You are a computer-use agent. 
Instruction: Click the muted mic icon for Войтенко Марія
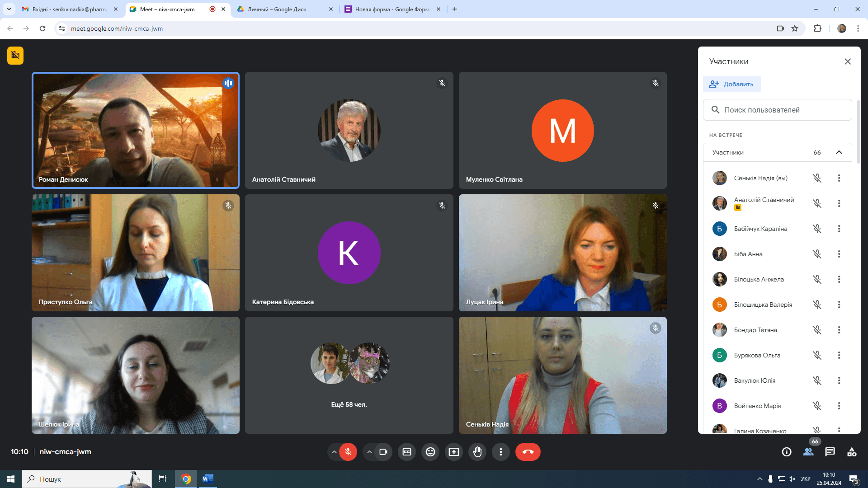pyautogui.click(x=817, y=406)
